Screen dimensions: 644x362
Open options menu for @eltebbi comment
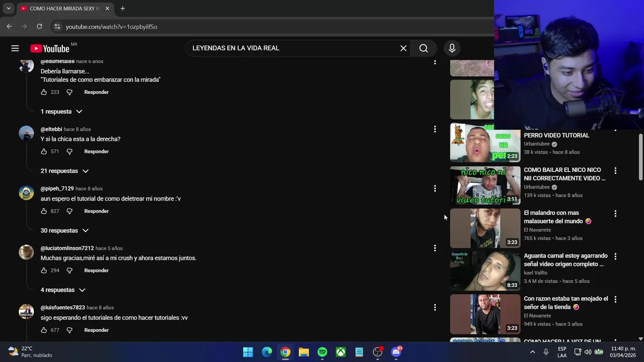(435, 129)
